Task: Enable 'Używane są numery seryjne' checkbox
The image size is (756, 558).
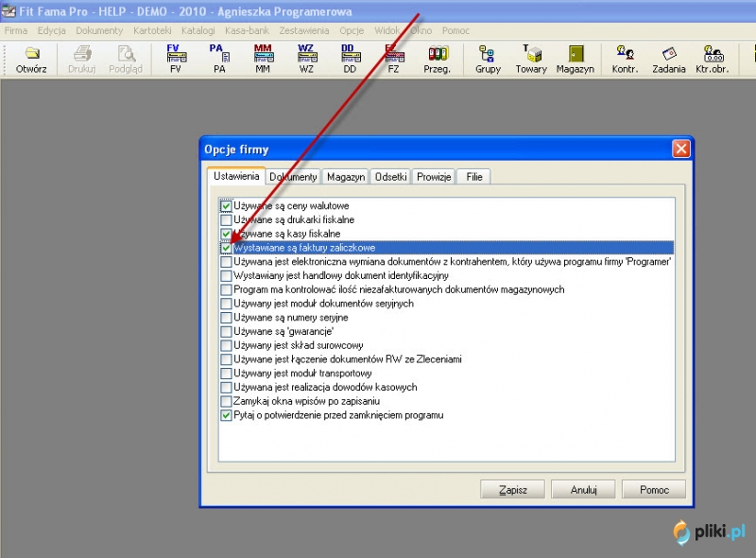Action: 226,318
